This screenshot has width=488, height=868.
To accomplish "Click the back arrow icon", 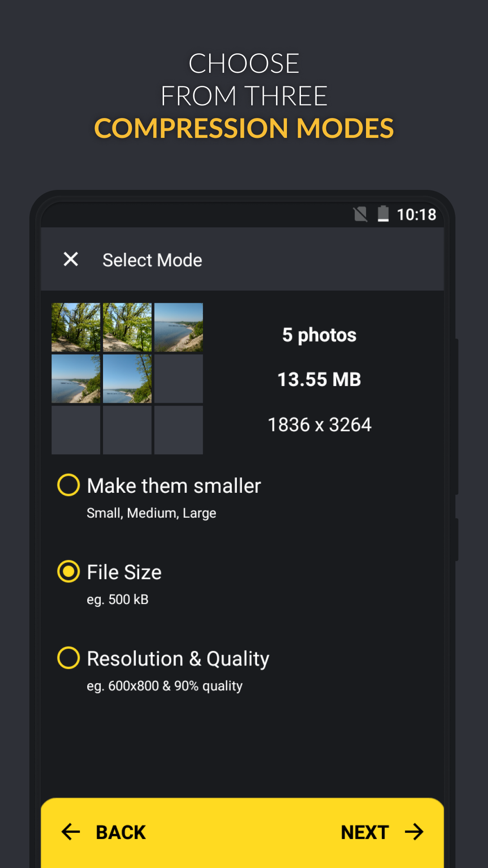I will point(71,832).
